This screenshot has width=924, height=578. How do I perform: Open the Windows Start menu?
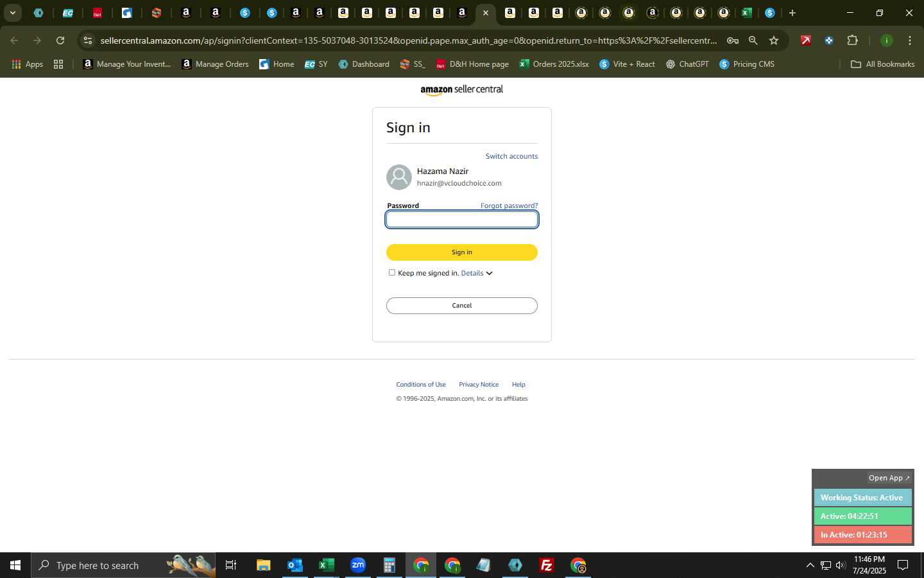(15, 565)
